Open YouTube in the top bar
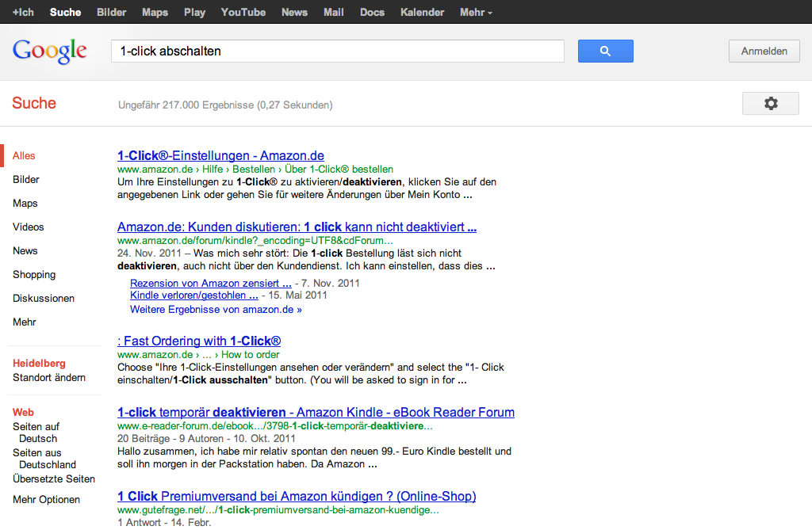The width and height of the screenshot is (812, 530). (243, 12)
